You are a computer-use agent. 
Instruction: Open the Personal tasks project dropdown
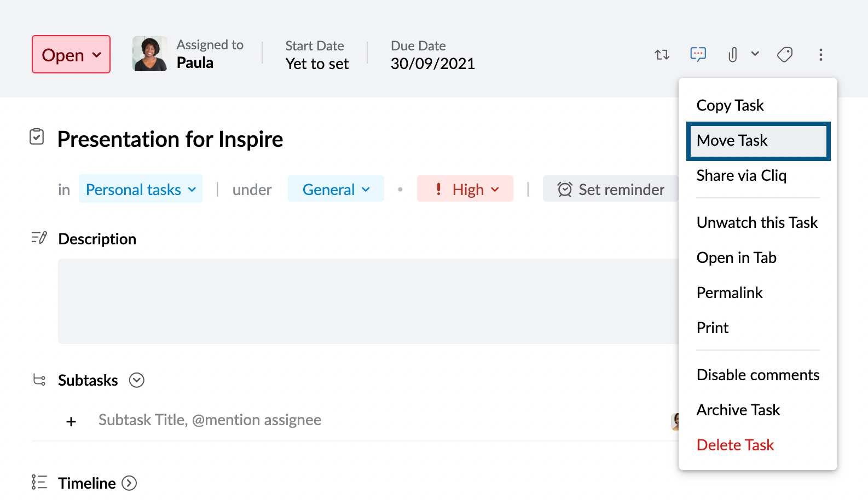[141, 190]
